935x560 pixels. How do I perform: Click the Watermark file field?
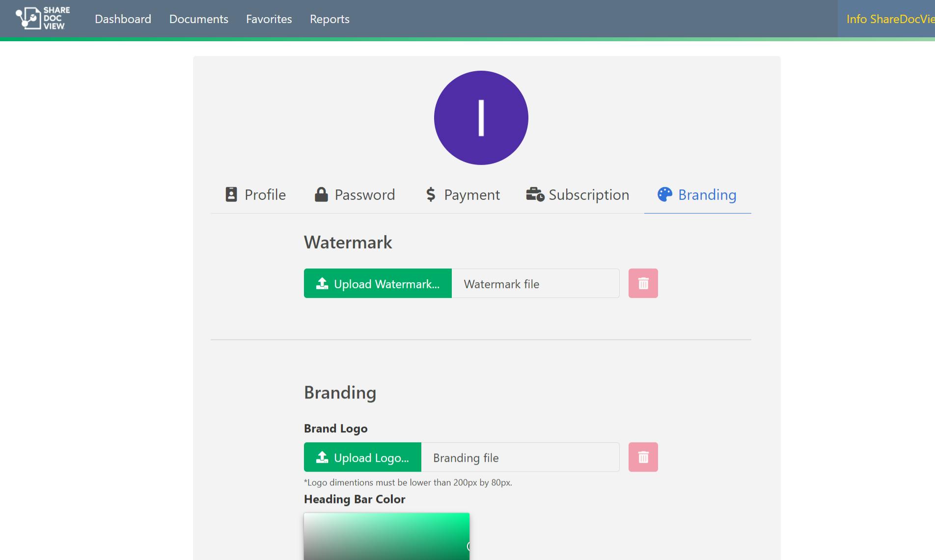(x=535, y=283)
